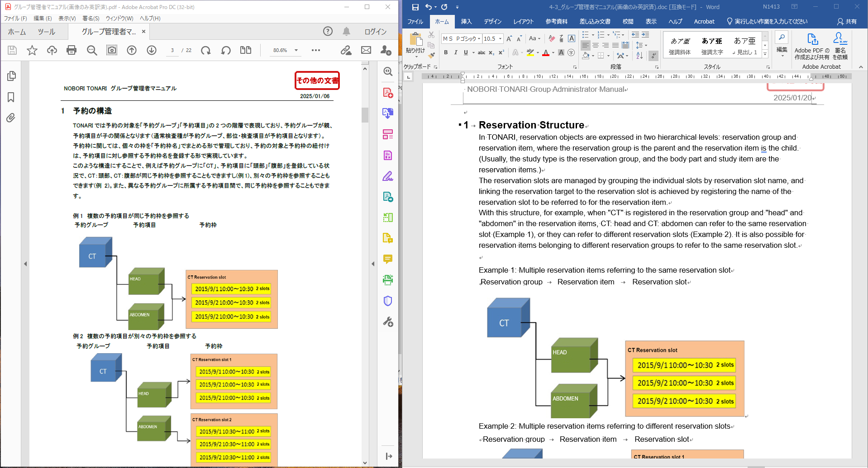Toggle subscript x₂ in Word
Viewport: 868px width, 468px height.
(x=491, y=52)
